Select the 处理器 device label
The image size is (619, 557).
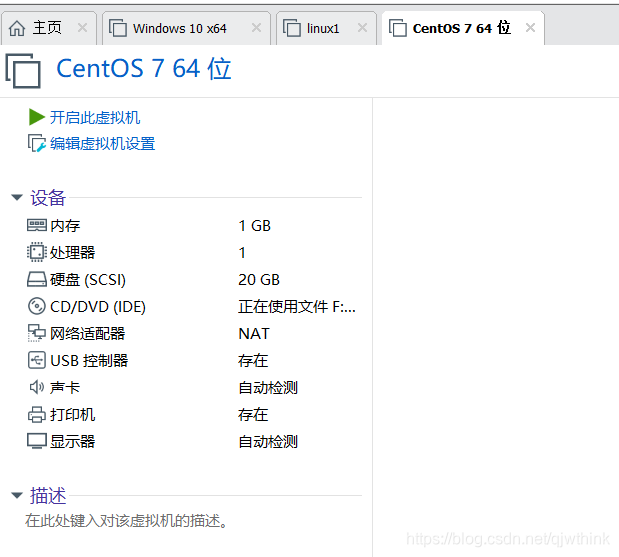coord(73,253)
